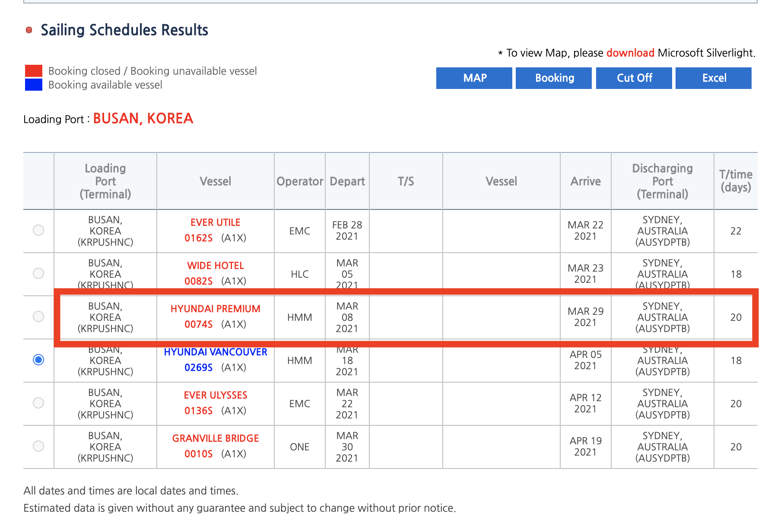Click the transit time 22 cell

point(736,231)
